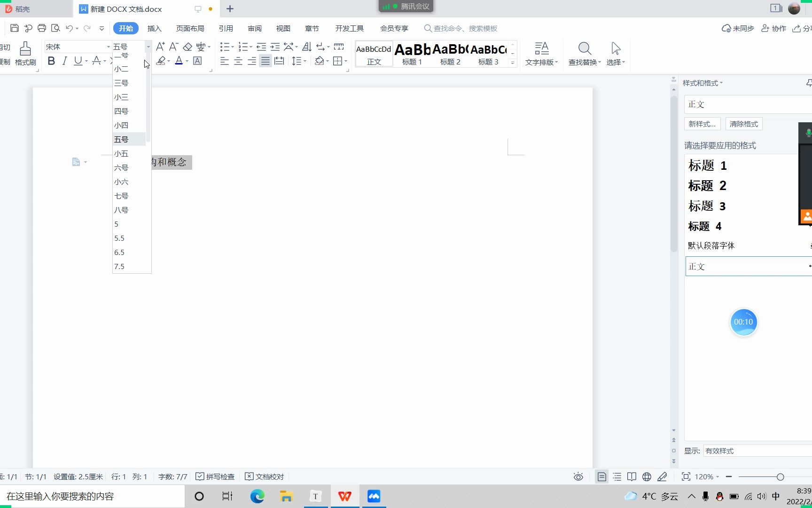This screenshot has height=508, width=812.
Task: Toggle the eye protection mode icon
Action: tap(578, 476)
